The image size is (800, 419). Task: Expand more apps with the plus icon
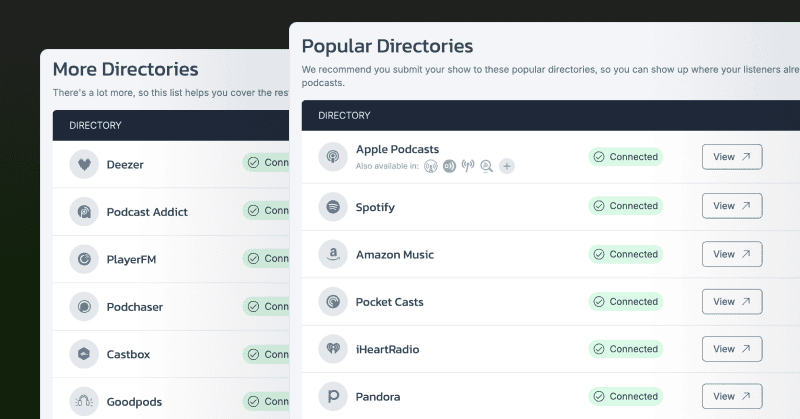[x=507, y=166]
